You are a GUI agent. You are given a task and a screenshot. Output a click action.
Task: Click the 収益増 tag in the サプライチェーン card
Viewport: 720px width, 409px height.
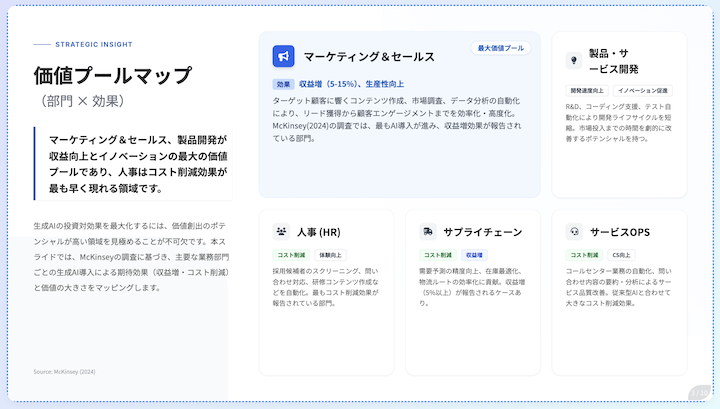point(474,255)
